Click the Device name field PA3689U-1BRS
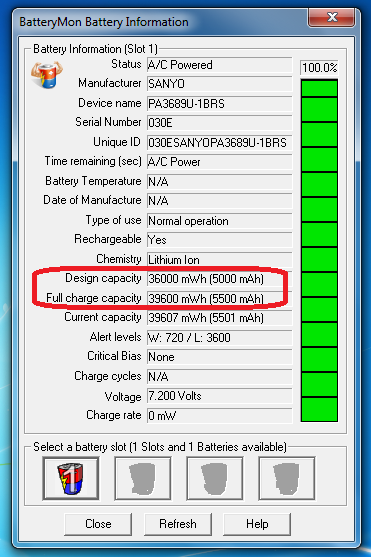 pyautogui.click(x=220, y=104)
